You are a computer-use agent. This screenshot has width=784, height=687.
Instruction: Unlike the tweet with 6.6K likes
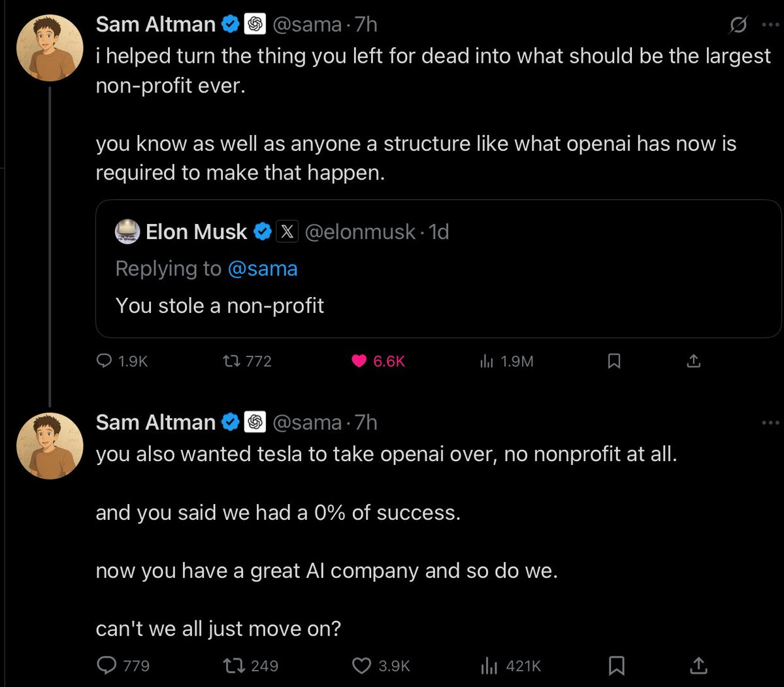[x=359, y=361]
